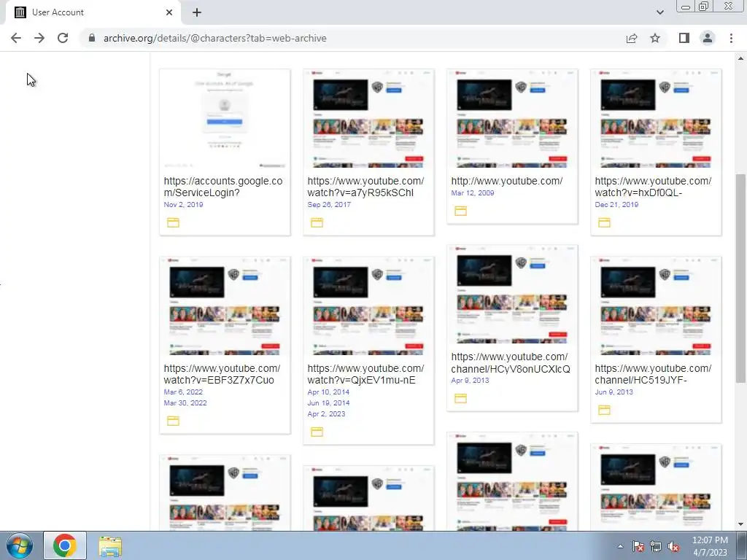Share this page via the share icon

click(x=632, y=38)
